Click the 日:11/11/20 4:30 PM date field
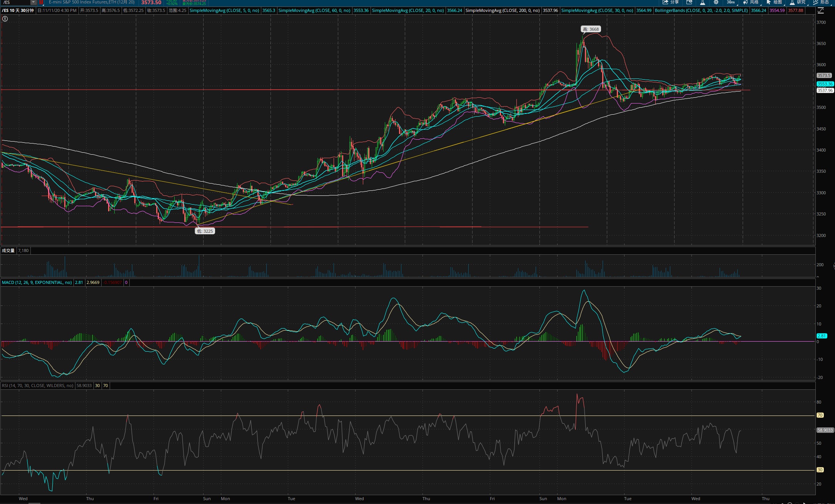Image resolution: width=835 pixels, height=504 pixels. (x=57, y=10)
